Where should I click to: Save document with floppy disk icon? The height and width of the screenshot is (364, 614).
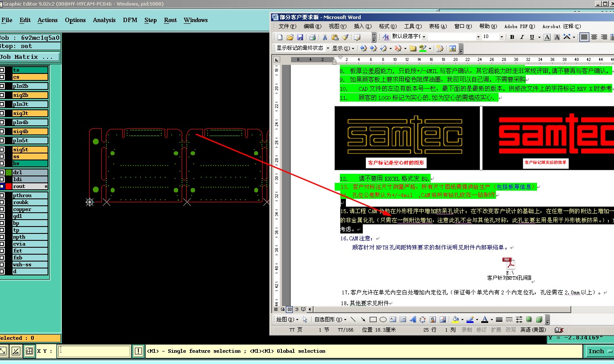tap(300, 37)
